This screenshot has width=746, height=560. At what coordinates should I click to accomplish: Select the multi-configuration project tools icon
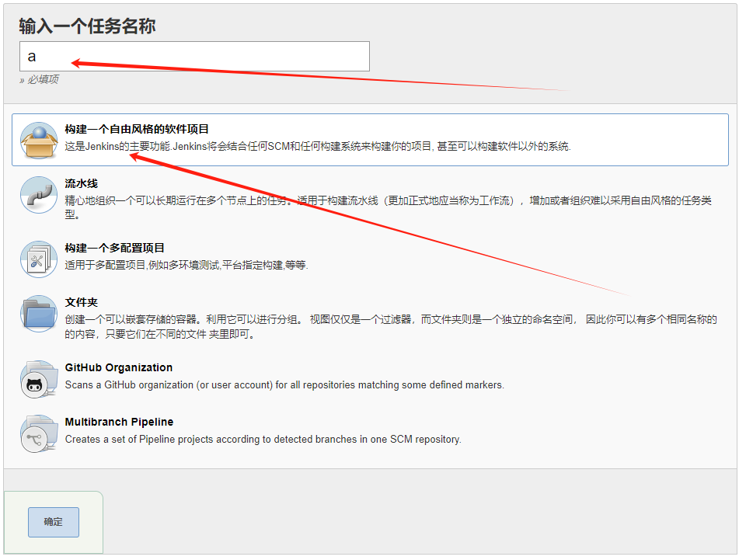coord(39,259)
